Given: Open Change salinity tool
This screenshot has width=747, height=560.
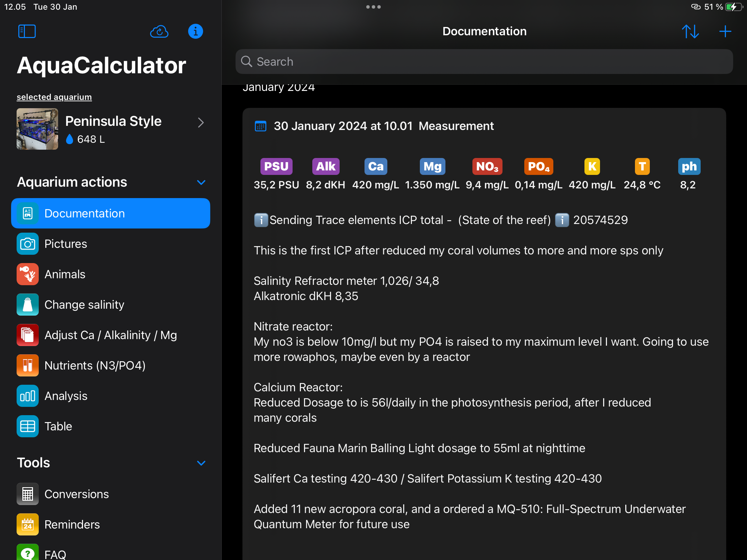Looking at the screenshot, I should pyautogui.click(x=84, y=305).
